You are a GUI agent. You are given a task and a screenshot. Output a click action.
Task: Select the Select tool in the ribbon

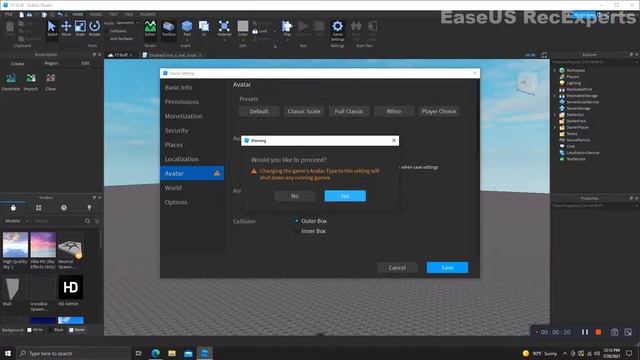pyautogui.click(x=52, y=29)
